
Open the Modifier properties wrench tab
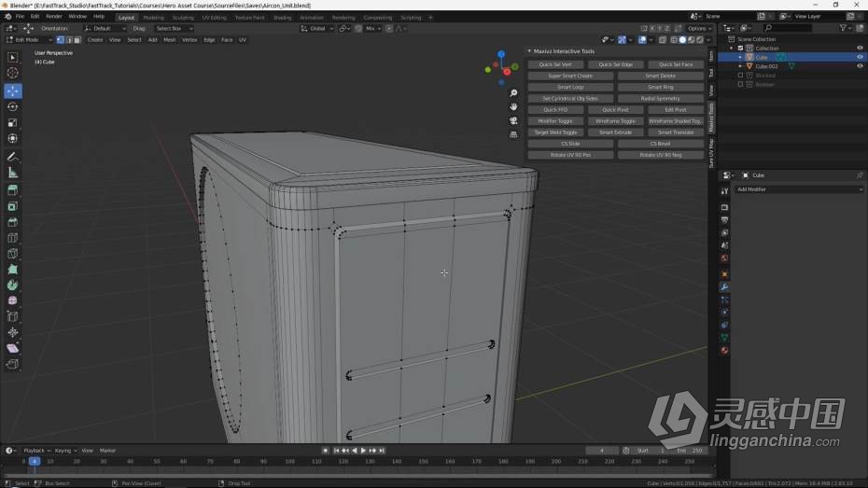coord(724,287)
